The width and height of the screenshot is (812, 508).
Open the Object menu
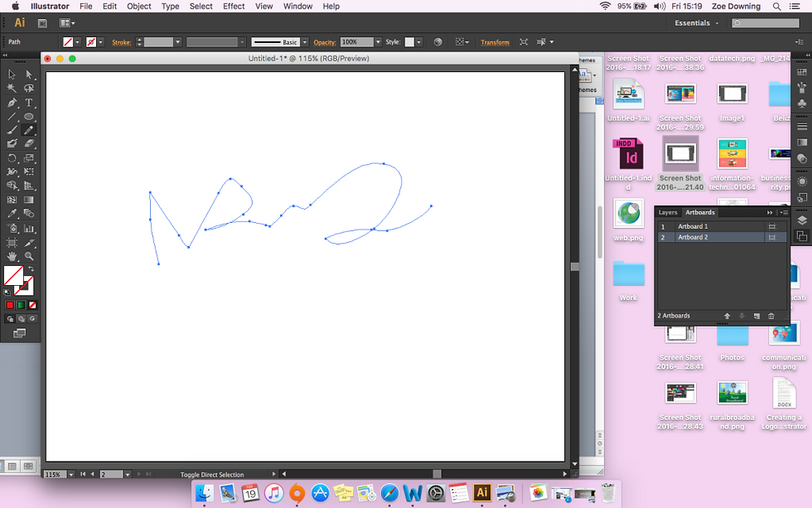pyautogui.click(x=139, y=6)
